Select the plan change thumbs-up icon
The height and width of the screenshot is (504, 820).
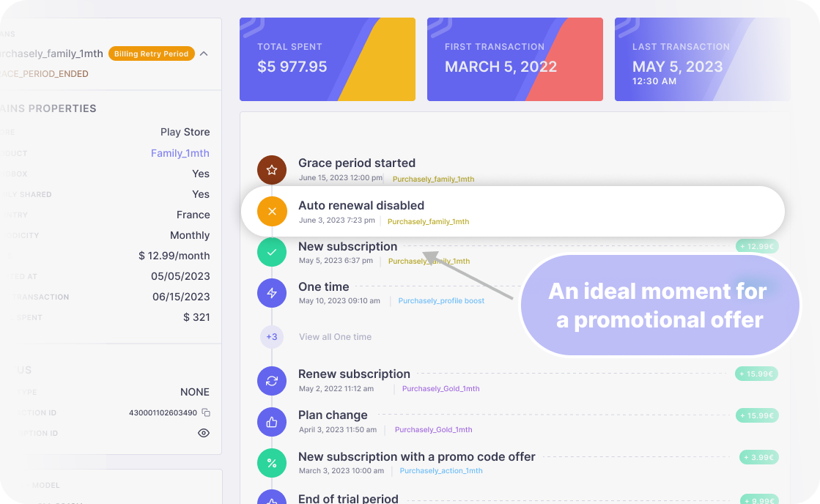tap(272, 422)
